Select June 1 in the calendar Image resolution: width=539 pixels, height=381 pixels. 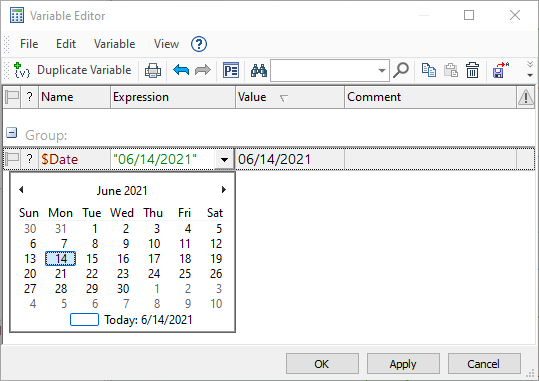[95, 229]
